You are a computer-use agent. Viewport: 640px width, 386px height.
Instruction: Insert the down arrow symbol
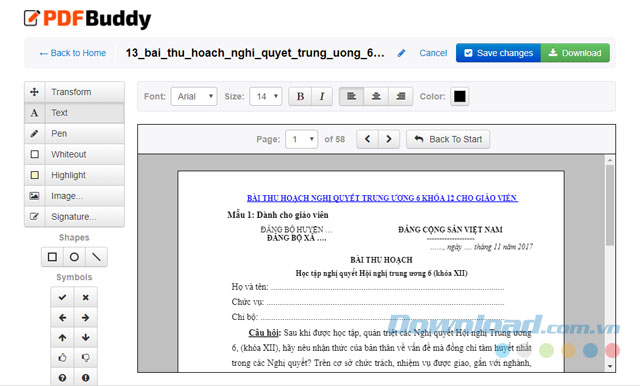click(x=85, y=337)
